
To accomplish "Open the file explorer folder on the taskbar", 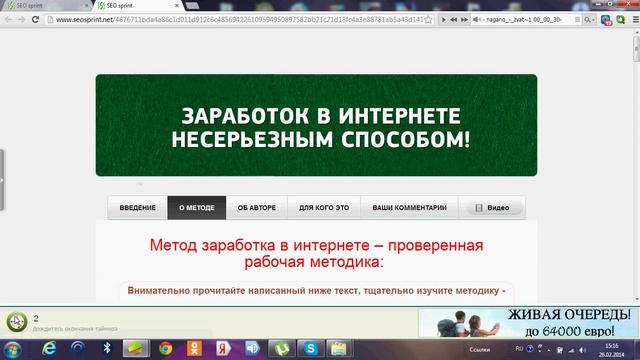I will tap(339, 349).
